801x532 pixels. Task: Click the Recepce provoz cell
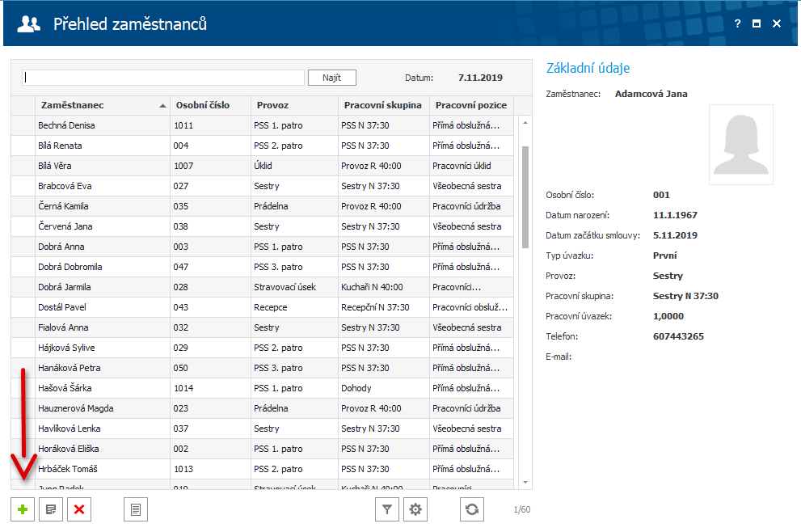(x=294, y=307)
